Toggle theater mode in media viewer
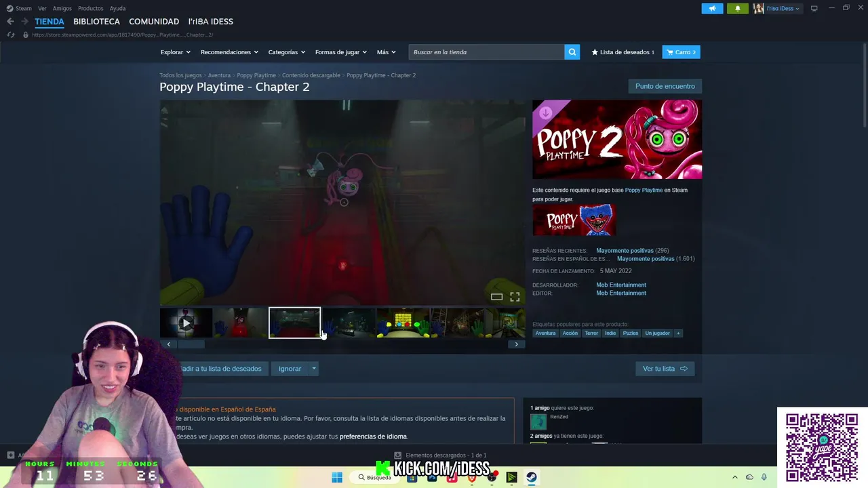The image size is (868, 488). point(496,297)
